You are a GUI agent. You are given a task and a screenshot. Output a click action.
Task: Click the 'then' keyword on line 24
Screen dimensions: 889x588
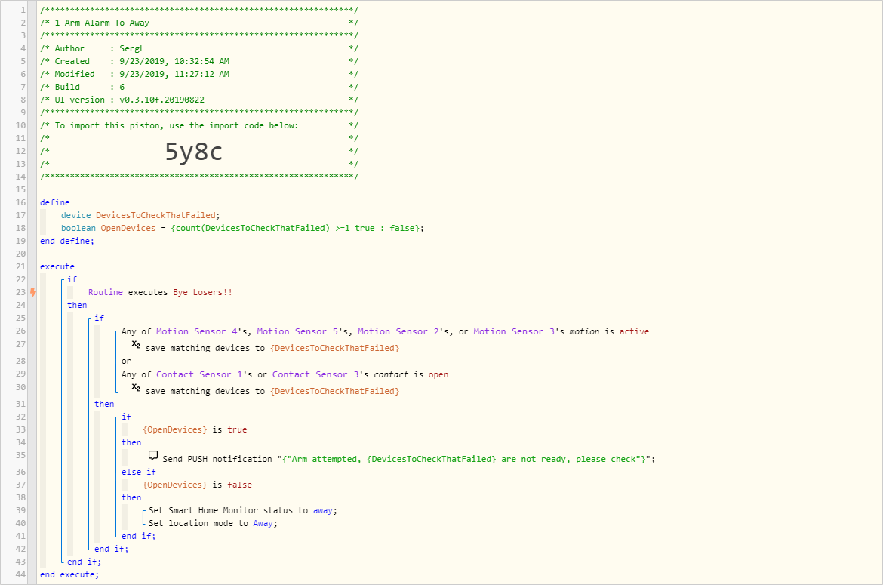click(x=77, y=305)
